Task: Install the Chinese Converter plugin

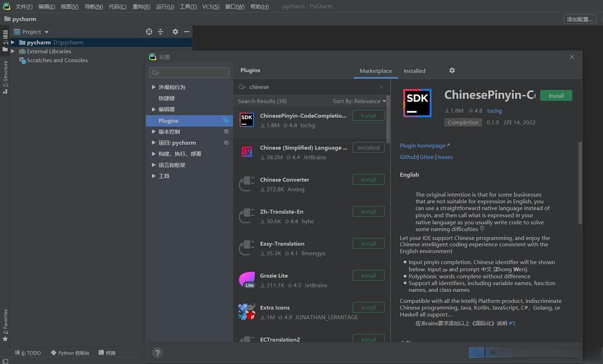Action: (368, 180)
